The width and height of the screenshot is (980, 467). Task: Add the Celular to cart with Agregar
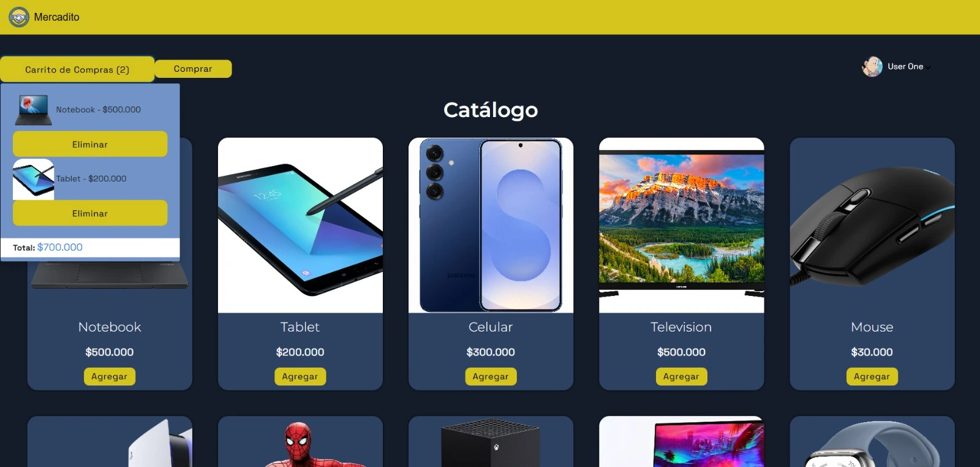click(x=491, y=376)
